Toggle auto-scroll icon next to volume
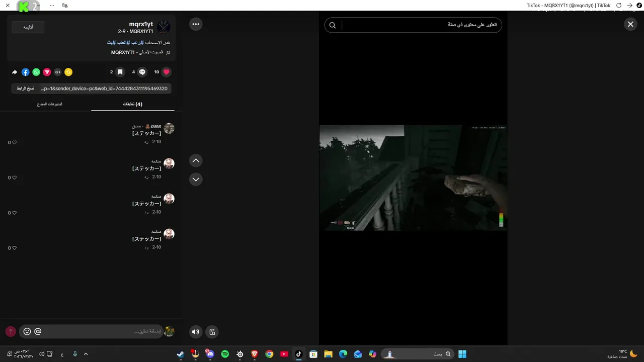The height and width of the screenshot is (362, 644). [x=212, y=331]
